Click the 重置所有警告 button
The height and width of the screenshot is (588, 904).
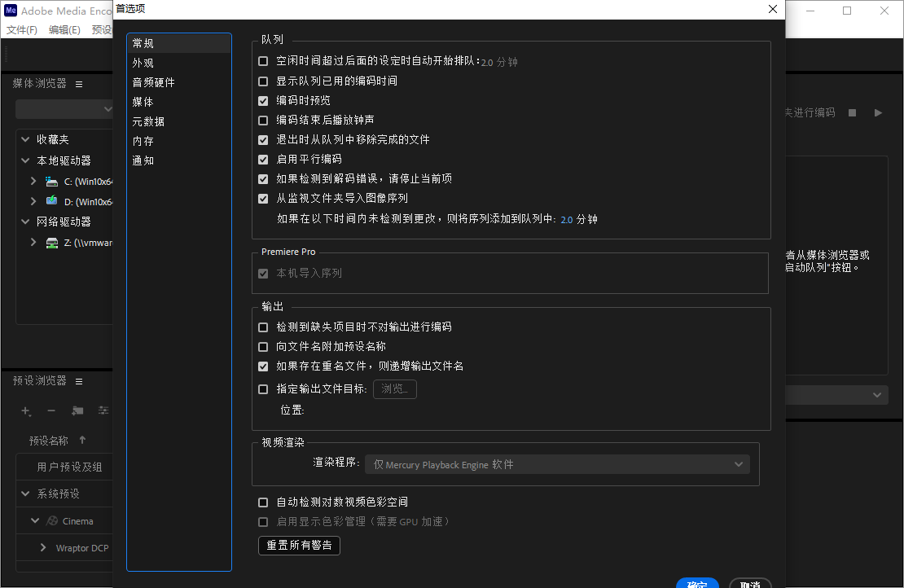pos(299,546)
